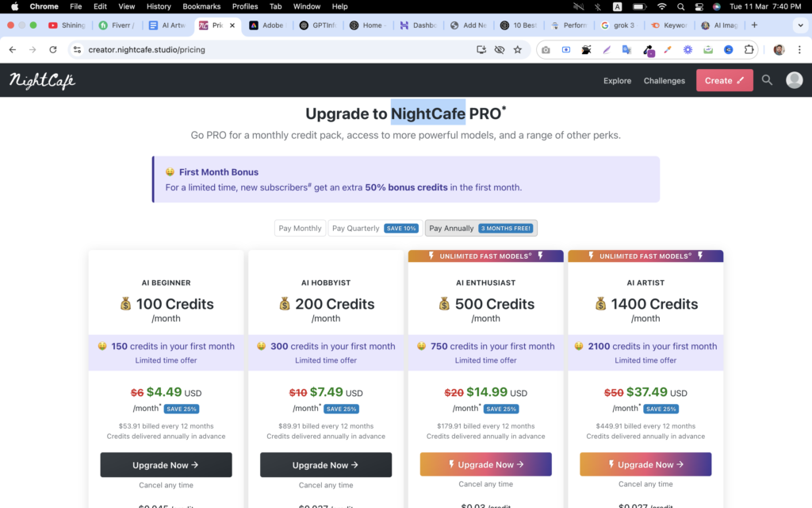
Task: Click the battery status icon
Action: [x=640, y=6]
